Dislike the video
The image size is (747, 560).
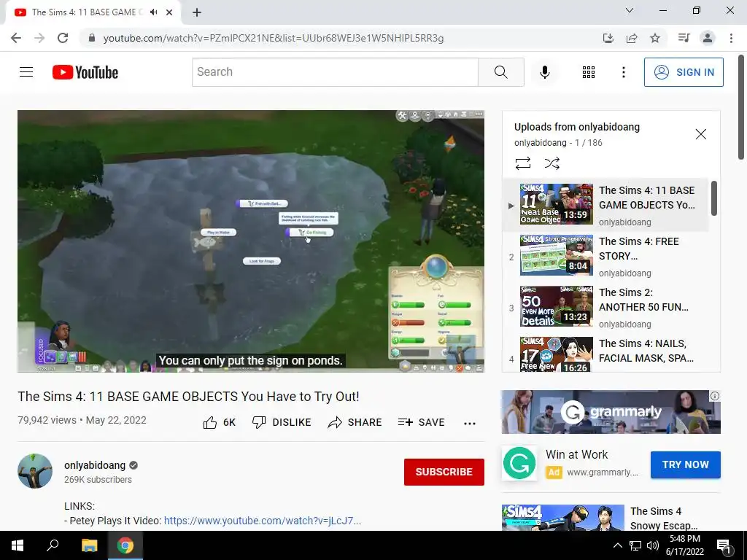pyautogui.click(x=282, y=422)
